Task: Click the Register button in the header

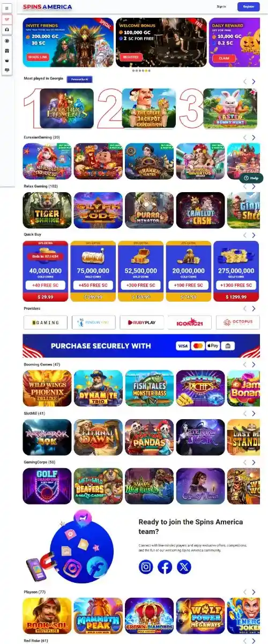Action: click(x=248, y=6)
